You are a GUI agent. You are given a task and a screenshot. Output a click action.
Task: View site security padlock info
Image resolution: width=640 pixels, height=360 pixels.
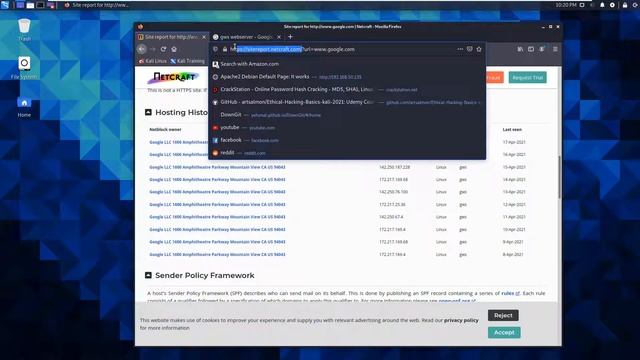pyautogui.click(x=224, y=49)
